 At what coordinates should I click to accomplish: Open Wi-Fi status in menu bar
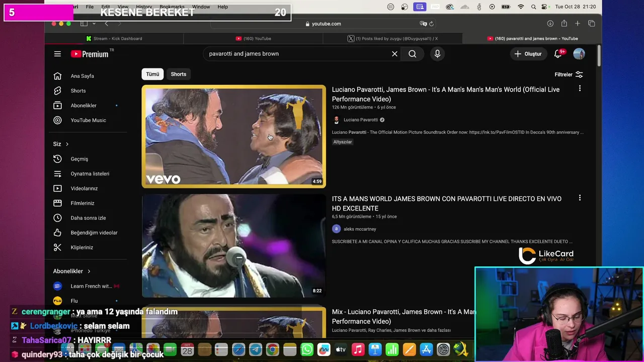point(521,7)
